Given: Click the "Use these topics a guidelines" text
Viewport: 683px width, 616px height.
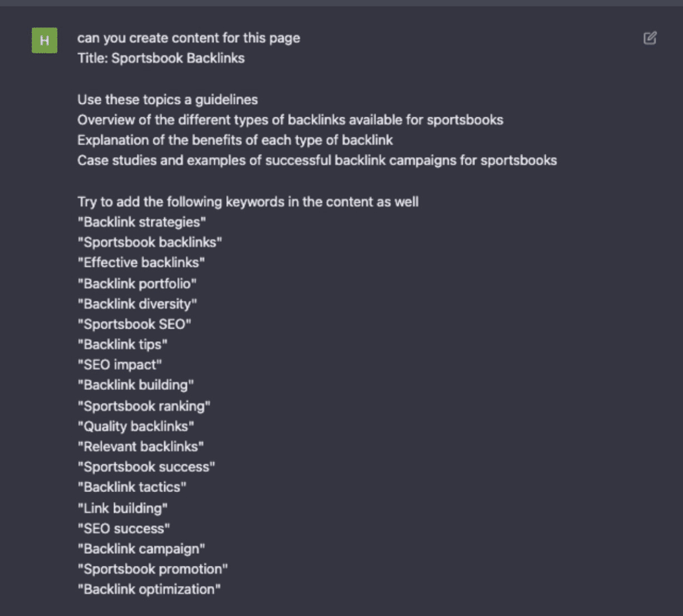Looking at the screenshot, I should pos(167,100).
